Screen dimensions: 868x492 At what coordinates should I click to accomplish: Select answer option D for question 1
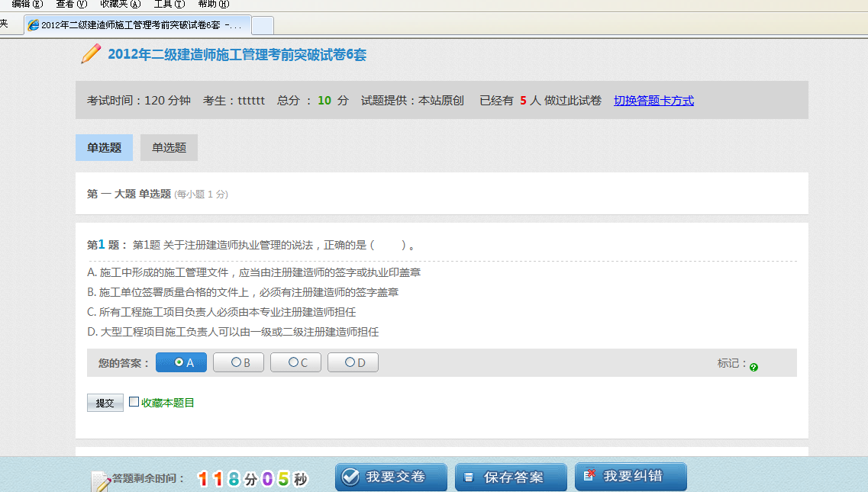[x=353, y=362]
